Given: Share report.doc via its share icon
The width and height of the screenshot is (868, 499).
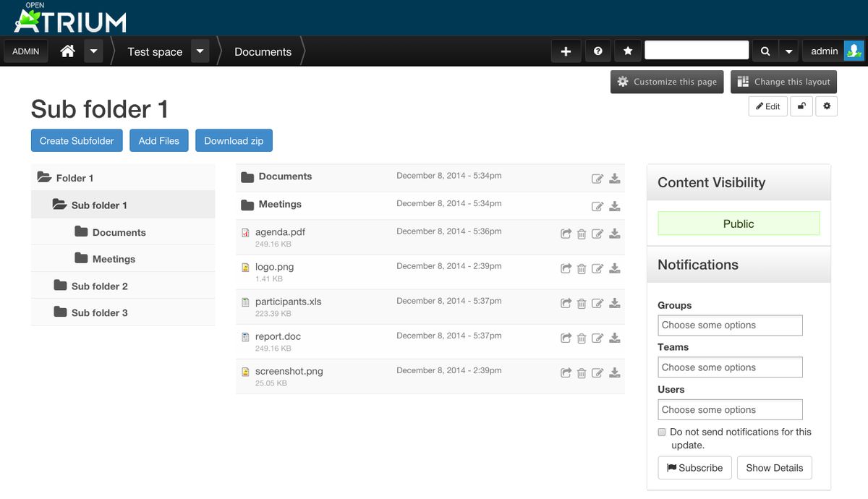Looking at the screenshot, I should point(566,338).
